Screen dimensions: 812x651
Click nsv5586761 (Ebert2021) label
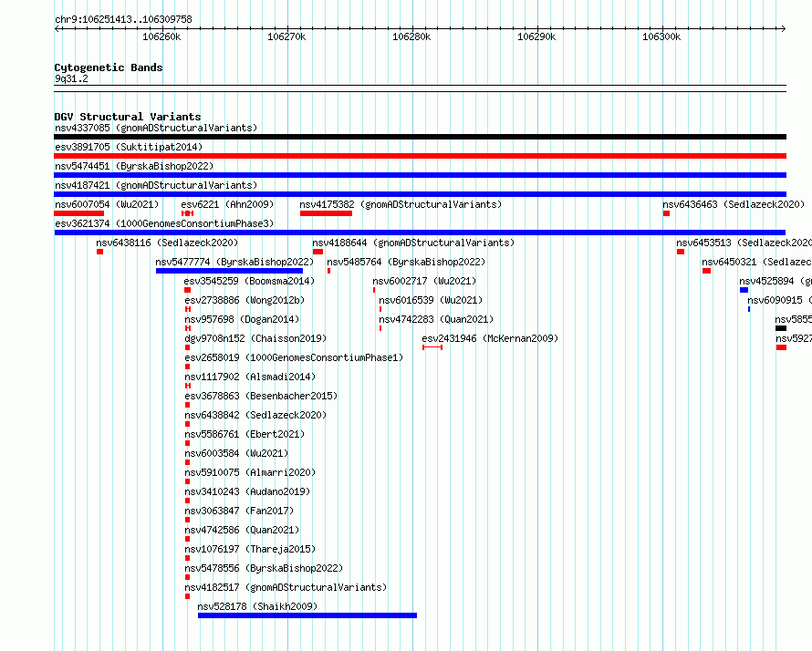245,434
